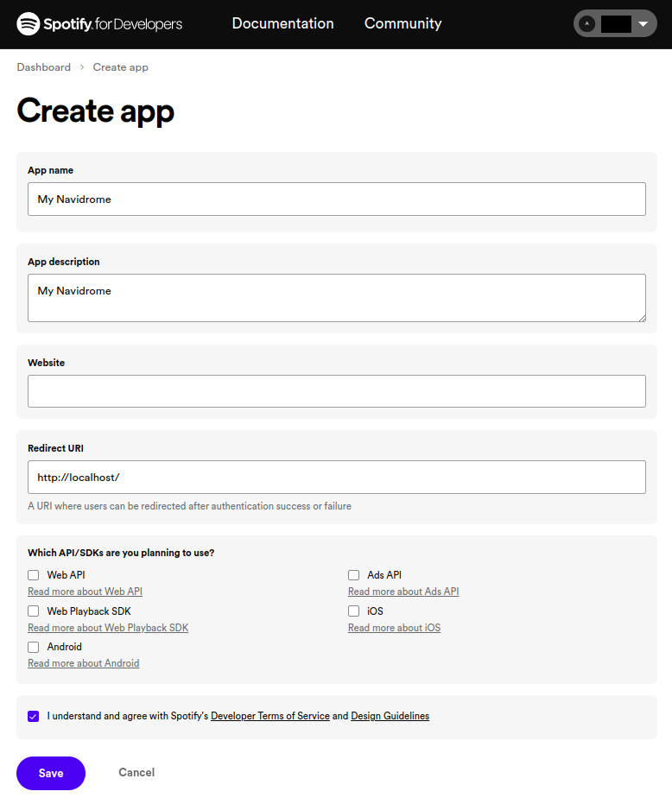Screen dimensions: 672x804
Task: Open the Documentation menu
Action: click(x=282, y=24)
